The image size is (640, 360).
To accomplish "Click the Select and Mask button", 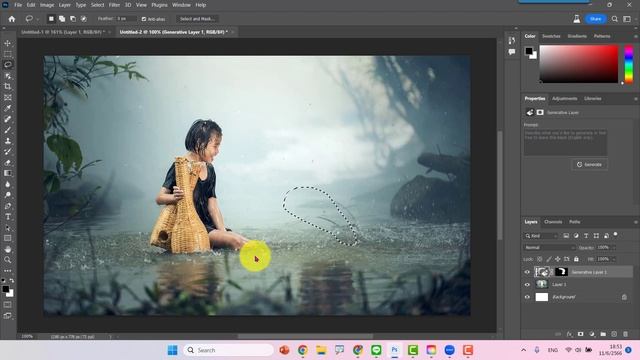I will click(x=197, y=19).
